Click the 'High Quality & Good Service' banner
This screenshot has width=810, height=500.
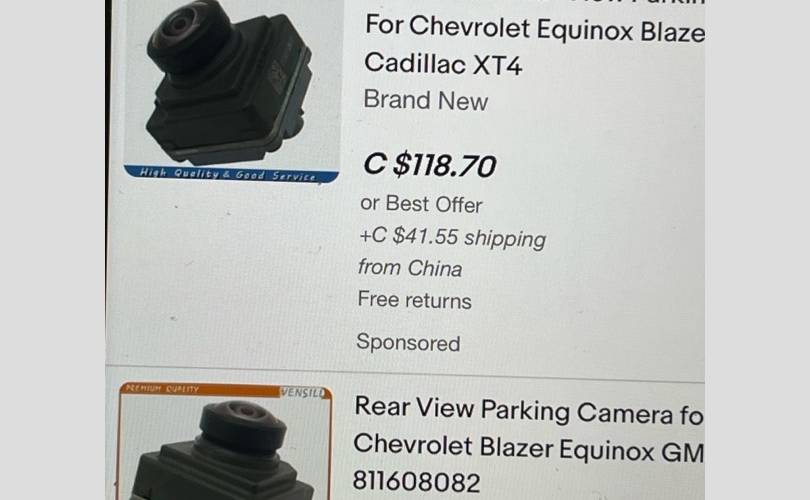coord(231,174)
